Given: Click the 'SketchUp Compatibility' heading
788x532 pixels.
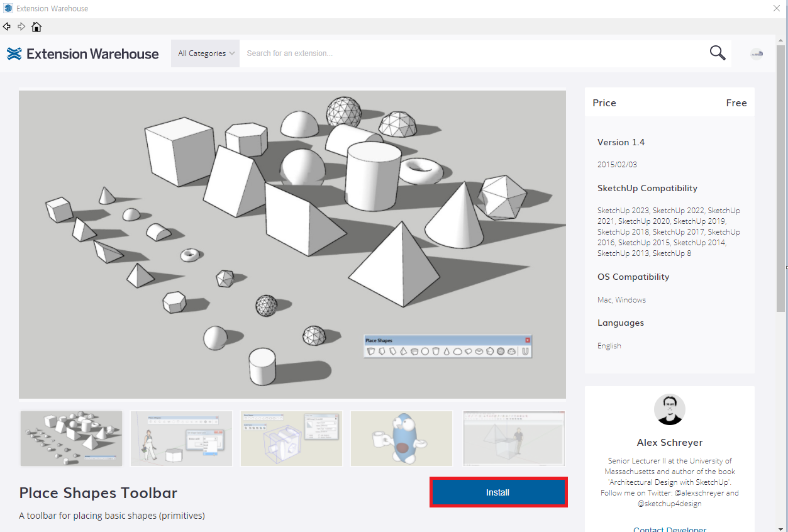Looking at the screenshot, I should pos(647,188).
